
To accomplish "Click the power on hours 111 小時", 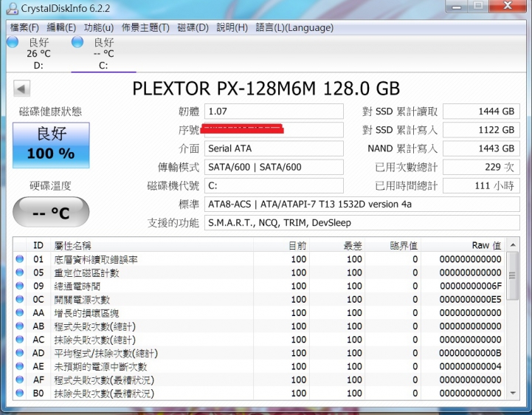I will pyautogui.click(x=481, y=186).
